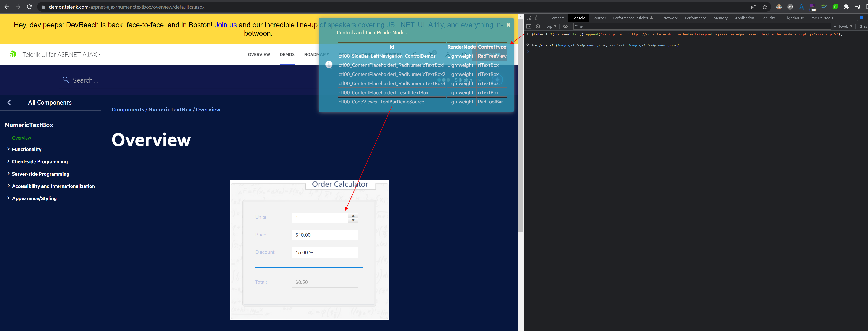Open the All levels log dropdown

coord(842,26)
